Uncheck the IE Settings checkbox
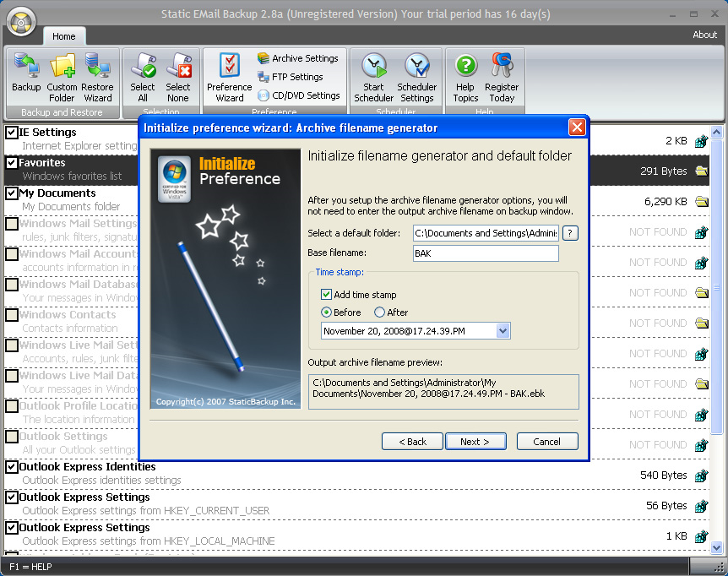The height and width of the screenshot is (576, 728). [12, 133]
